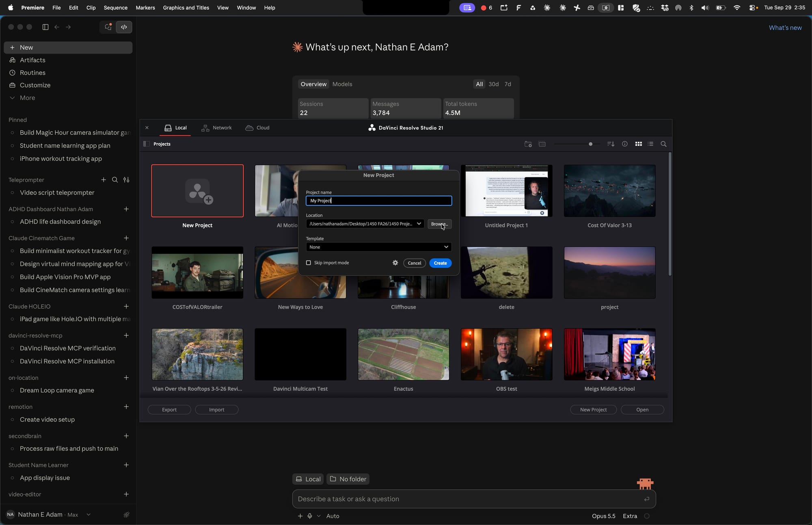
Task: Start a New session in Claude sidebar
Action: click(68, 48)
